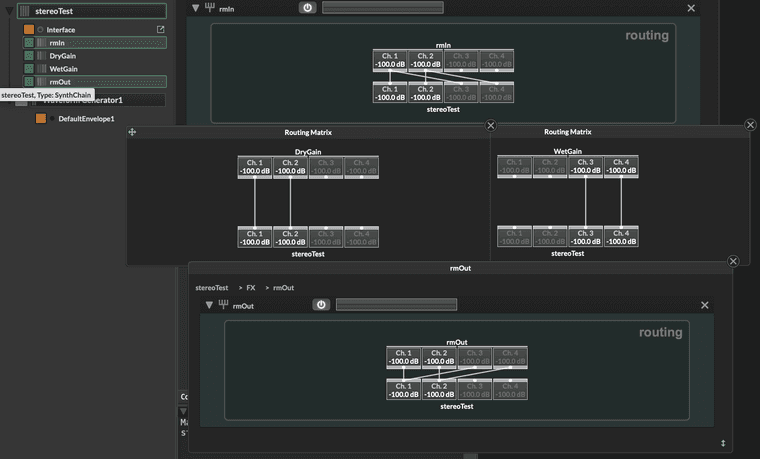Viewport: 760px width, 459px height.
Task: Close the rmIn module with the X
Action: [x=691, y=8]
